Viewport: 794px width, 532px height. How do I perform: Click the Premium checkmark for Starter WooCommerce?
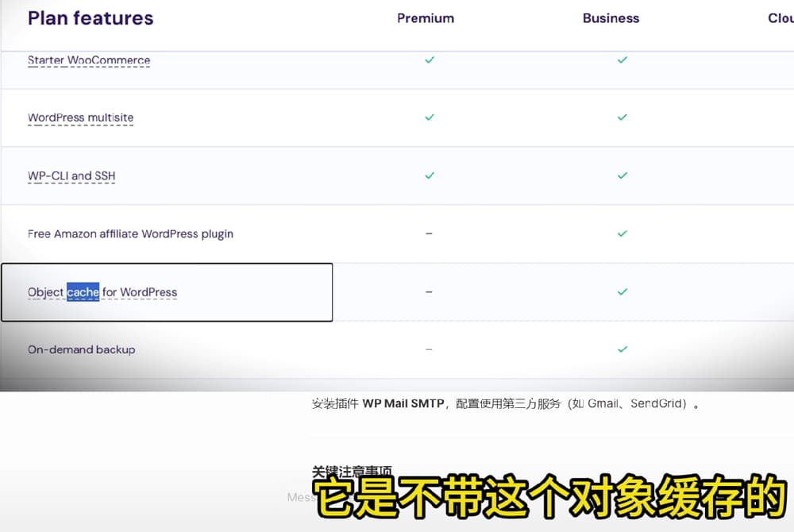430,60
